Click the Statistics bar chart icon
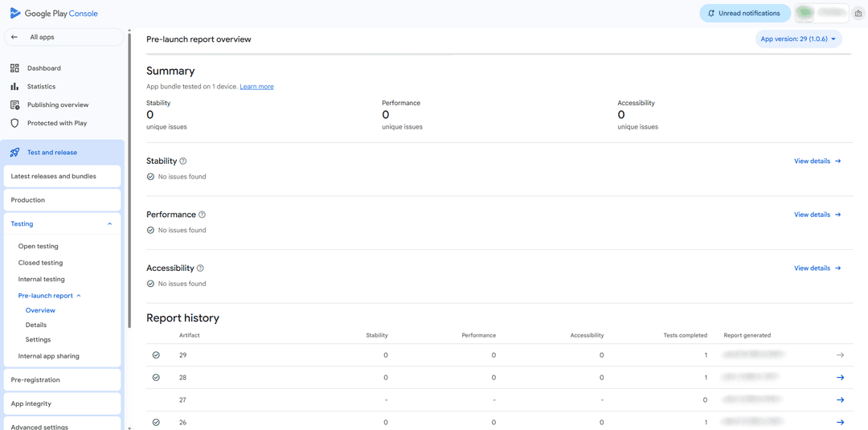The width and height of the screenshot is (868, 430). pos(15,86)
